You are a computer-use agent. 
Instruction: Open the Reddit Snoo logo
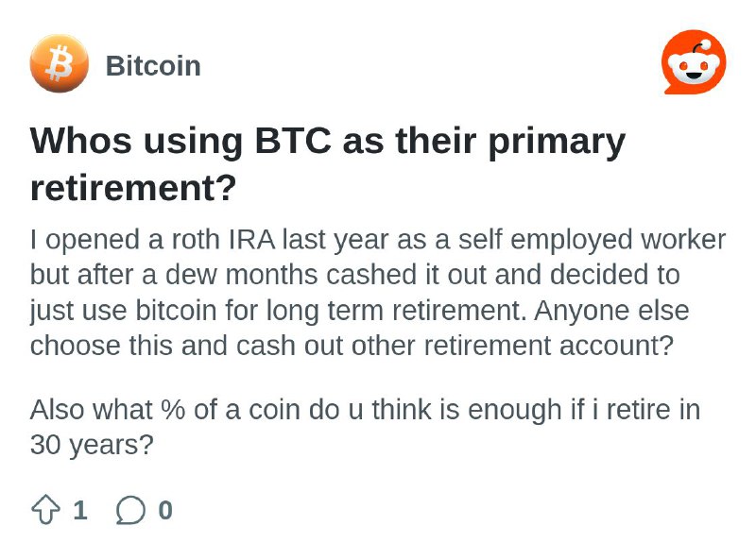(x=694, y=62)
